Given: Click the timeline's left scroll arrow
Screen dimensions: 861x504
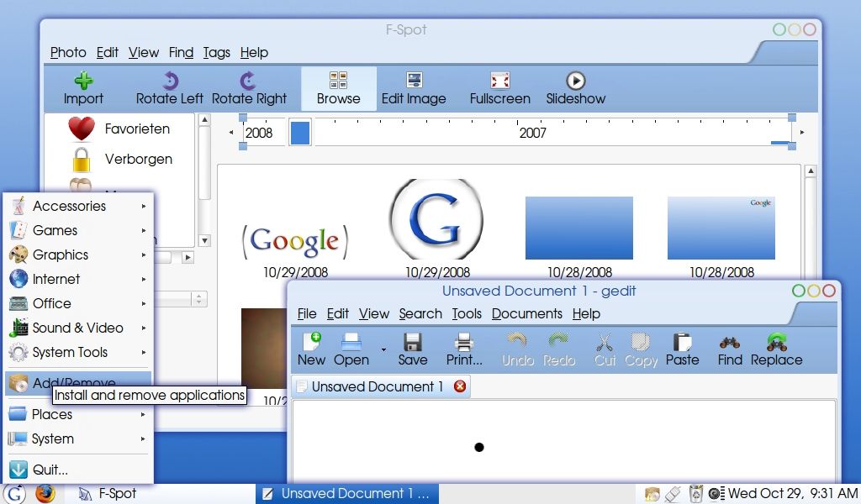Looking at the screenshot, I should point(231,132).
